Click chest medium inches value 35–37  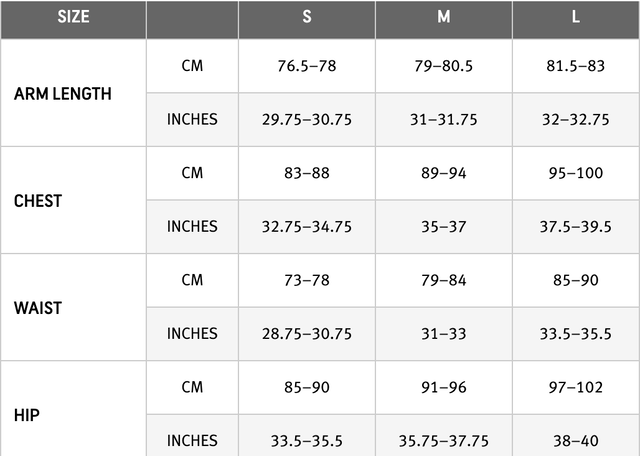[444, 227]
